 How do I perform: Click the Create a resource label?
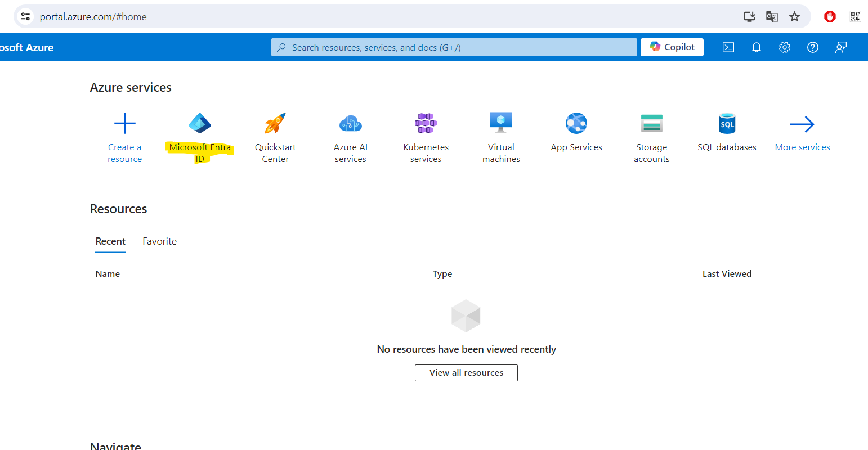coord(125,153)
